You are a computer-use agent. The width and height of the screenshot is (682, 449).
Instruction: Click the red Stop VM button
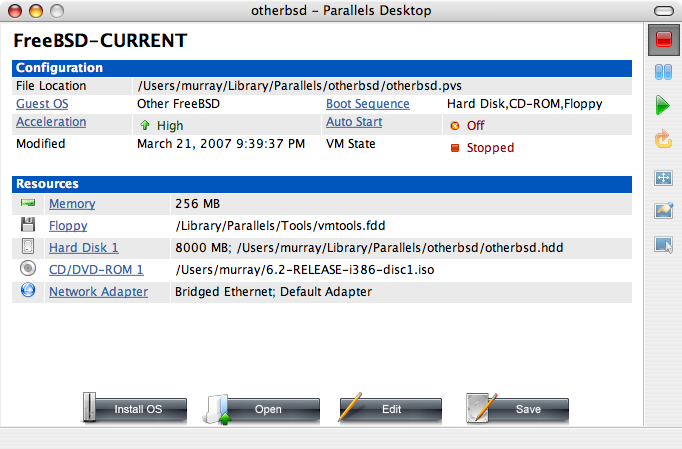coord(663,42)
